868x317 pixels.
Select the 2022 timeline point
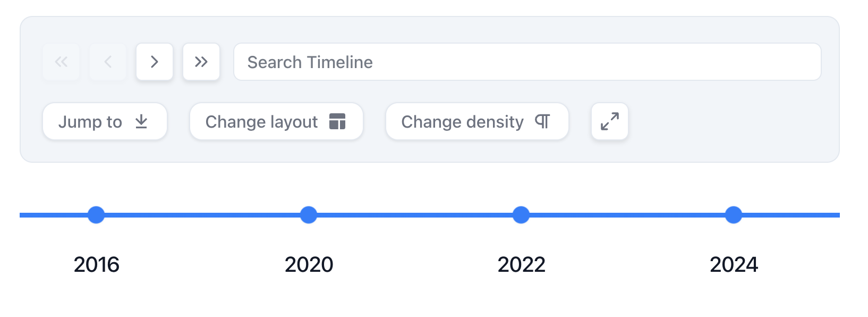(521, 215)
